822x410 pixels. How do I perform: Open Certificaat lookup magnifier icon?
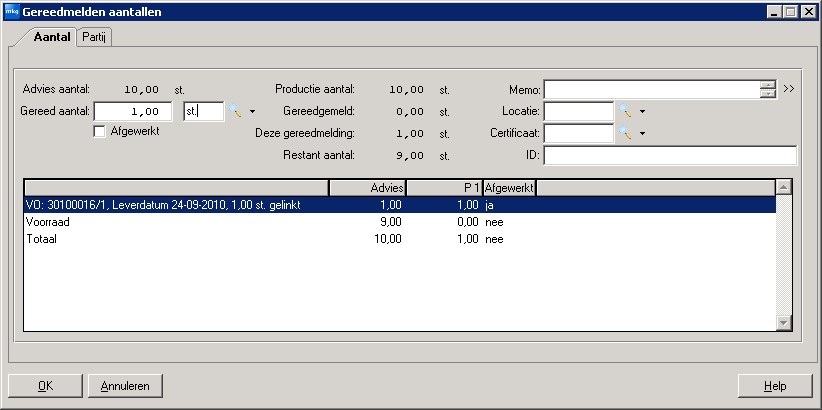tap(625, 133)
